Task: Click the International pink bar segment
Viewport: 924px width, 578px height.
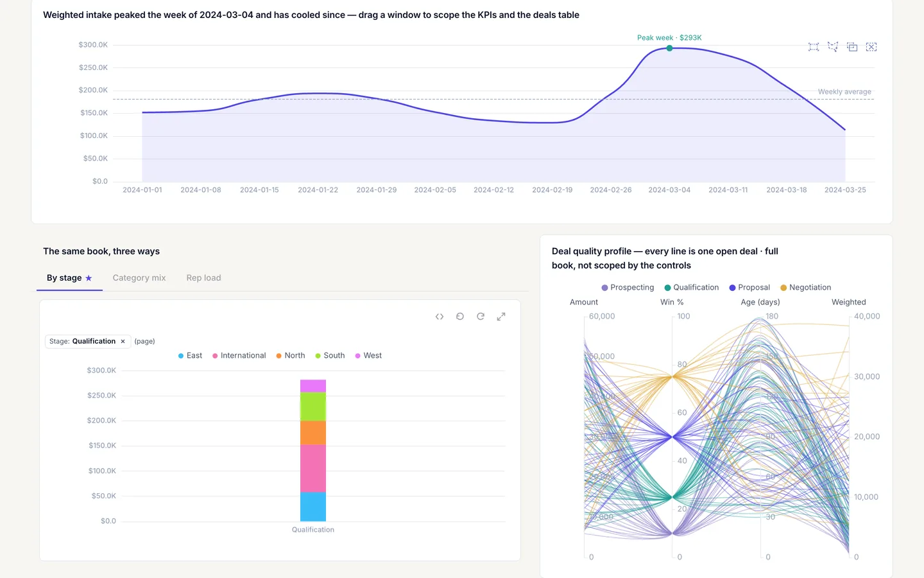Action: 313,469
